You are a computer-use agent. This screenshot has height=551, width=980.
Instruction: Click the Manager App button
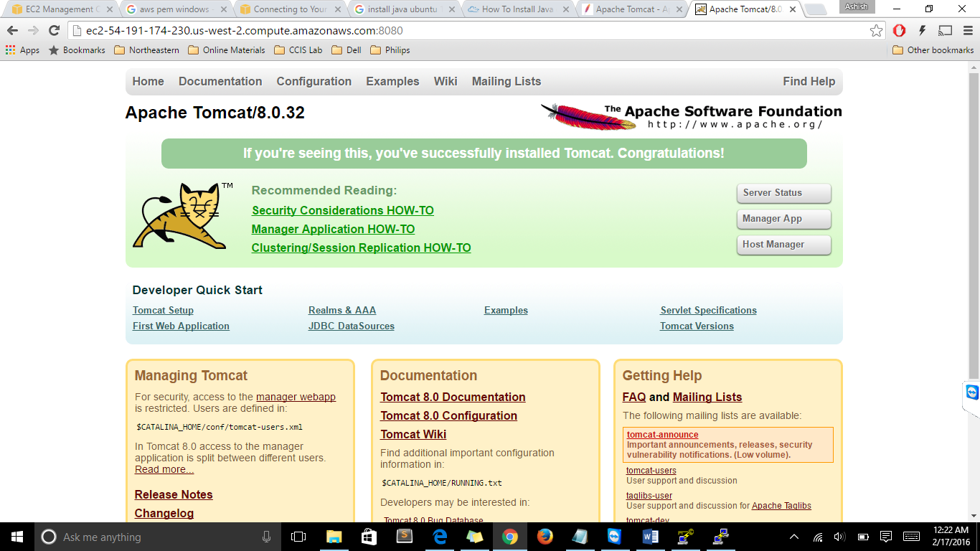click(783, 219)
